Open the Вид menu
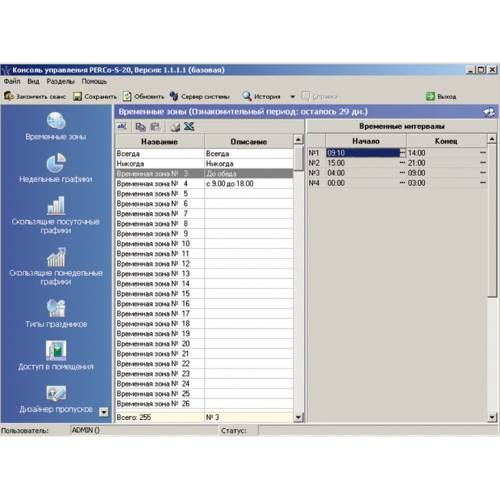 point(33,81)
